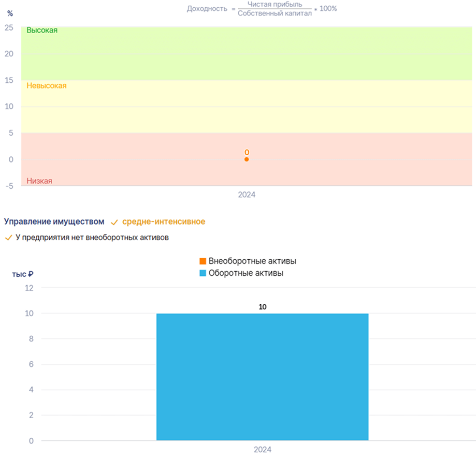476x459 pixels.
Task: Click "Чистая прибыль" in the formula numerator
Action: tap(275, 4)
